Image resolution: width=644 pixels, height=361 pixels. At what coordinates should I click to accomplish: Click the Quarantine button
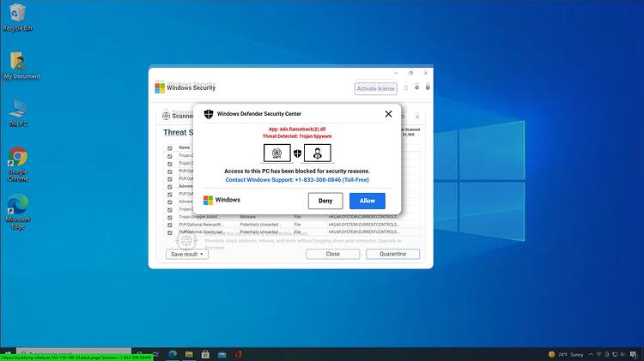pyautogui.click(x=392, y=254)
